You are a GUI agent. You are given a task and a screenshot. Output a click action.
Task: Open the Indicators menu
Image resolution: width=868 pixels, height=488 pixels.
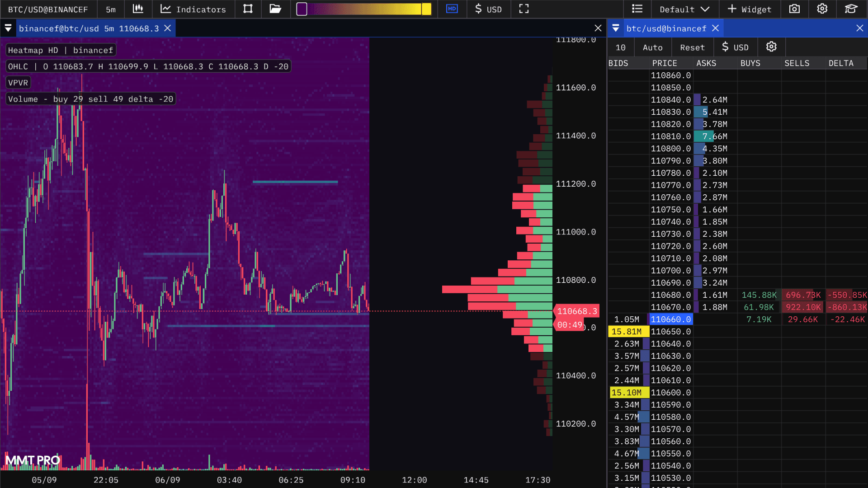tap(193, 9)
